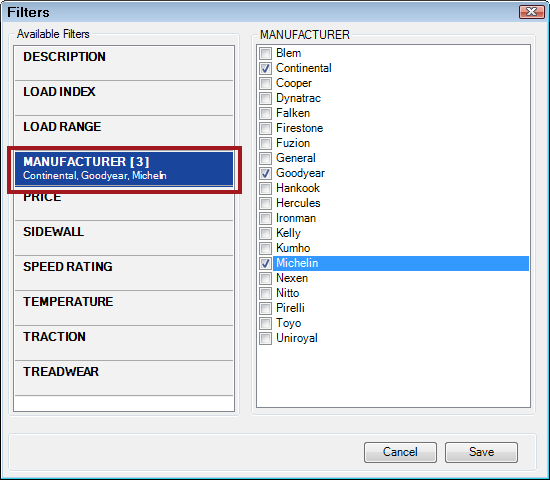Image resolution: width=550 pixels, height=480 pixels.
Task: Check the Kelly checkbox
Action: tap(266, 233)
